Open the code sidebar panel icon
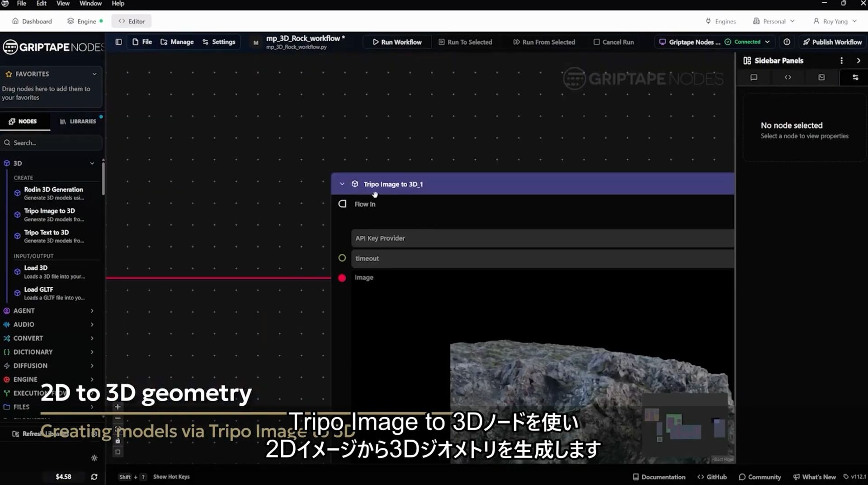The image size is (868, 485). click(788, 77)
